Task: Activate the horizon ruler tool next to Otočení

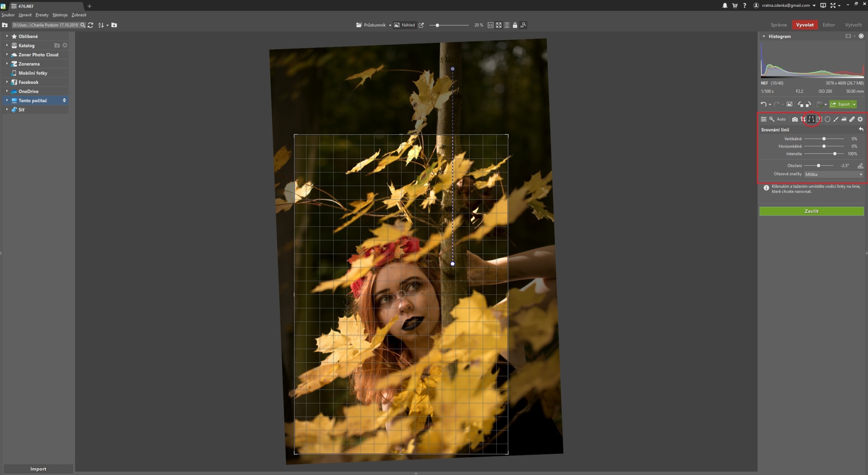Action: [860, 166]
